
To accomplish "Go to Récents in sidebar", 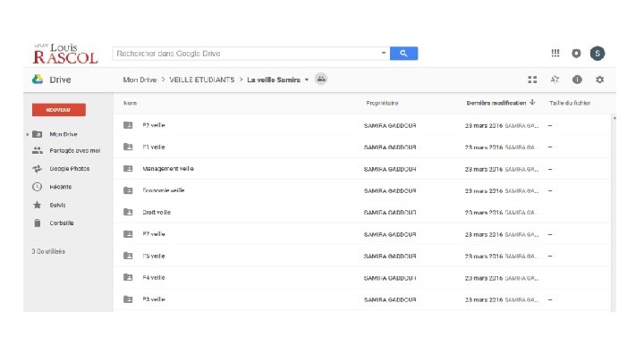I will [x=61, y=187].
